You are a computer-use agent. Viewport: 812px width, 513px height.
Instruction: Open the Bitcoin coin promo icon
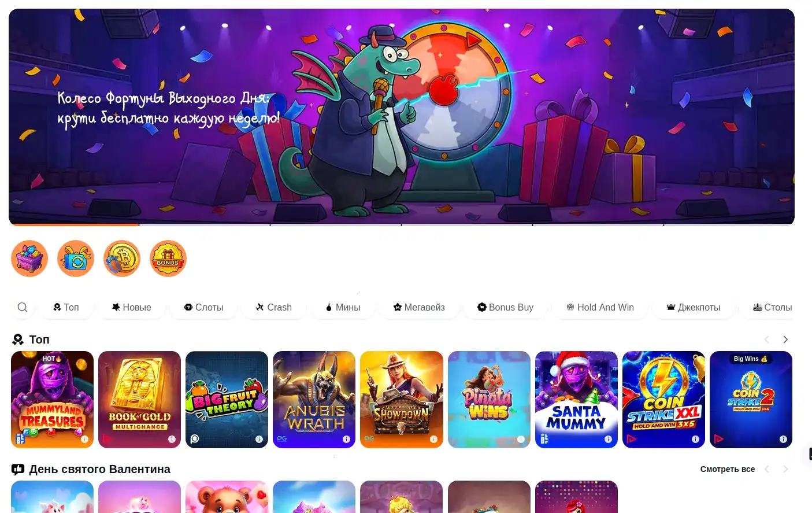[122, 259]
